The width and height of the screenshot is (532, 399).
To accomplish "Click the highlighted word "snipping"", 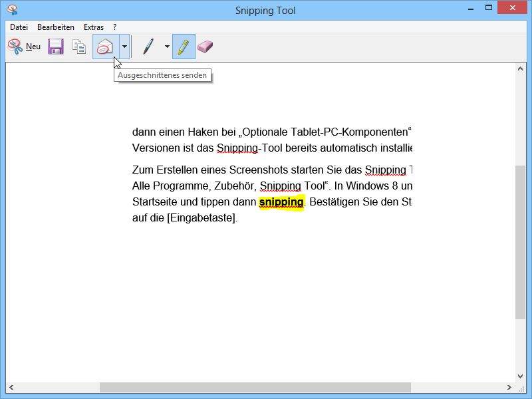I will click(281, 202).
